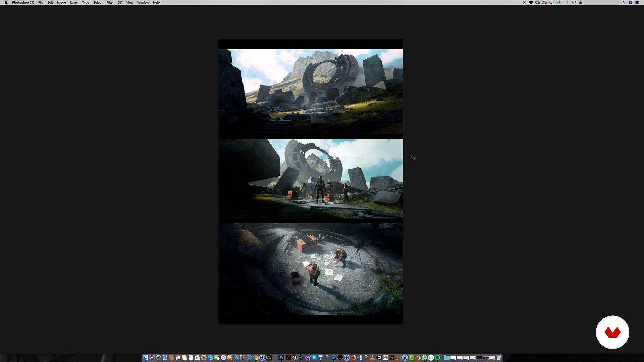
Task: Open the Photoshop CC application menu
Action: click(x=23, y=2)
